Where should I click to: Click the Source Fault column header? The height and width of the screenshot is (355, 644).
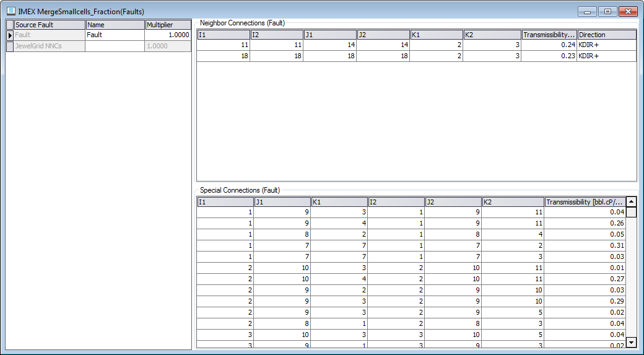pyautogui.click(x=49, y=25)
